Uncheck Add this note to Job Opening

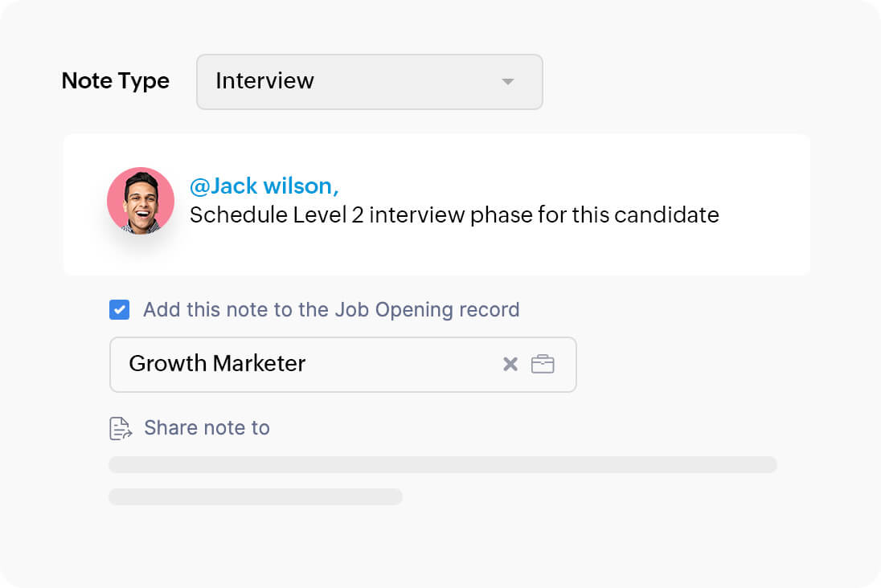click(119, 309)
